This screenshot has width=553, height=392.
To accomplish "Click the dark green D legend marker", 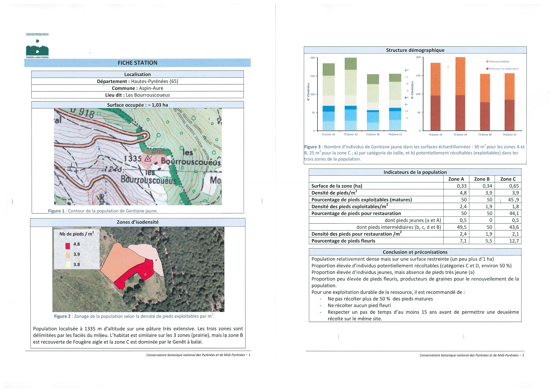I will click(406, 70).
